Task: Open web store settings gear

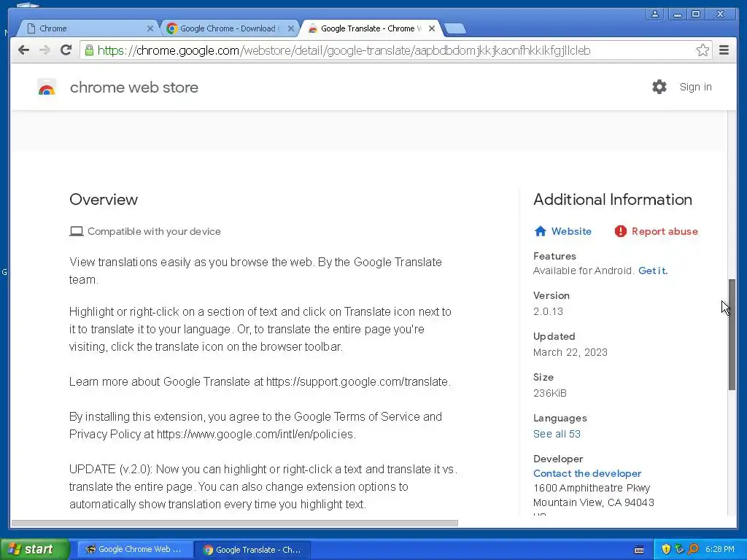Action: pos(659,87)
